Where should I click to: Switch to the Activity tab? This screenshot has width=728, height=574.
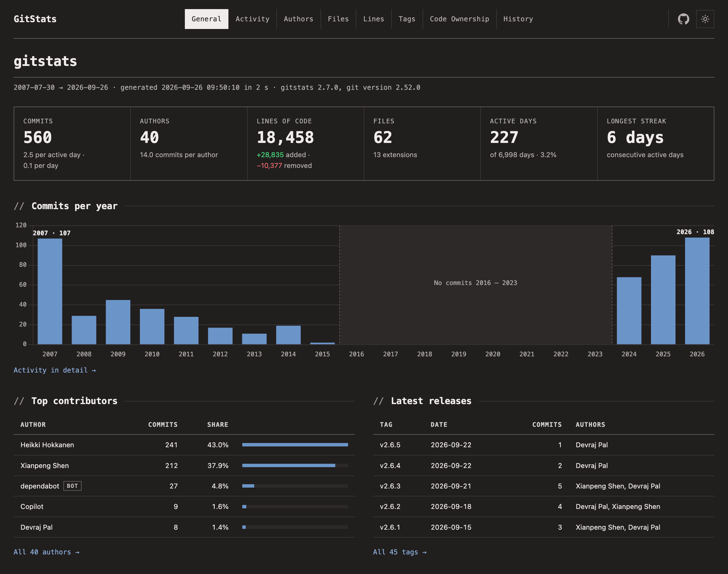pyautogui.click(x=253, y=19)
